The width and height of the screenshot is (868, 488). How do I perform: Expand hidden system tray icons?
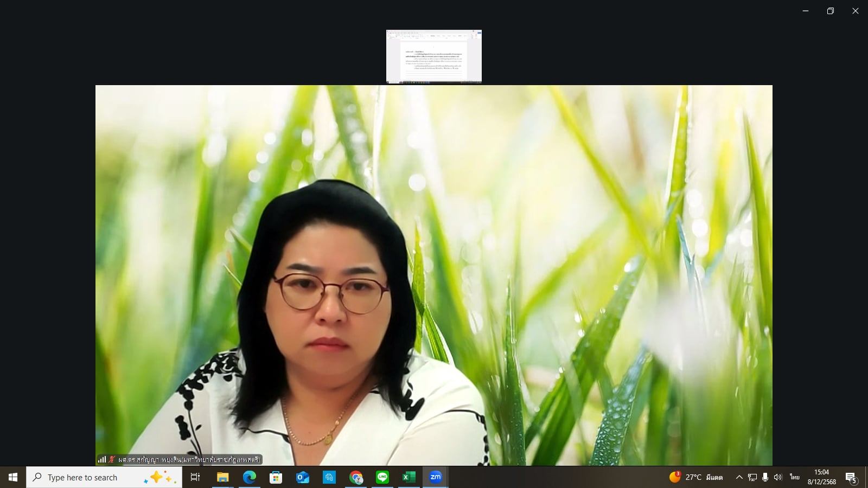(x=739, y=477)
